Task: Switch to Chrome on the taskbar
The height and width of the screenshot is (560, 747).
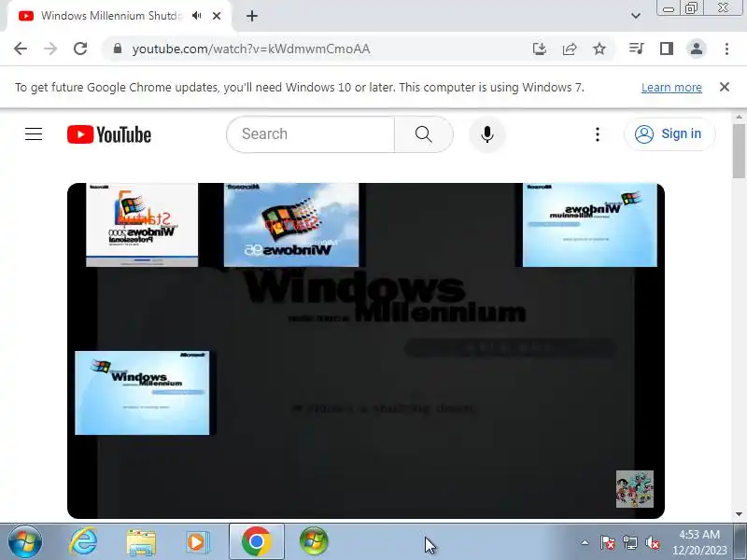Action: (x=256, y=542)
